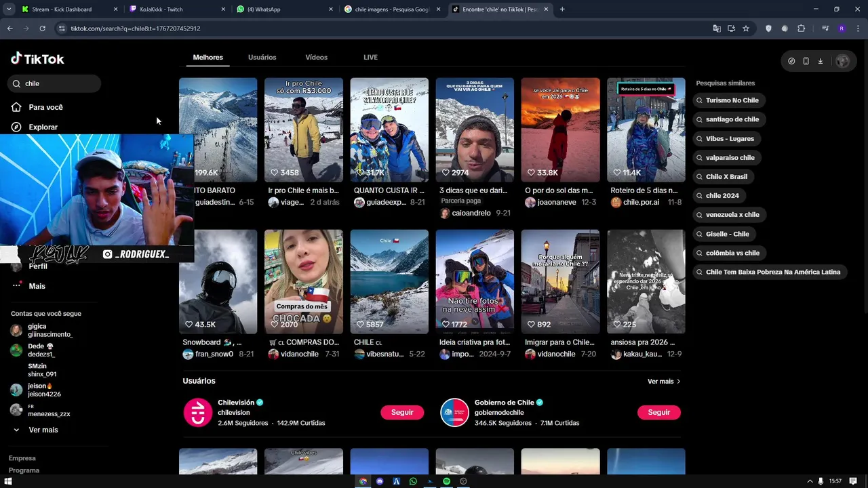Reload the page
This screenshot has height=488, width=868.
42,28
